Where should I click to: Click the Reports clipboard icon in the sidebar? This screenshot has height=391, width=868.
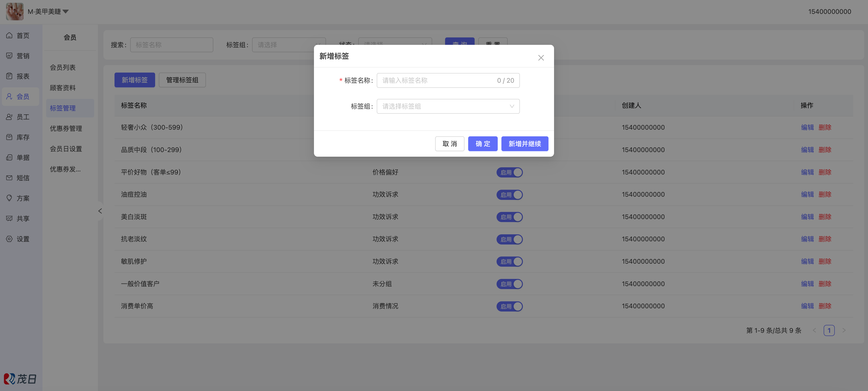click(9, 76)
